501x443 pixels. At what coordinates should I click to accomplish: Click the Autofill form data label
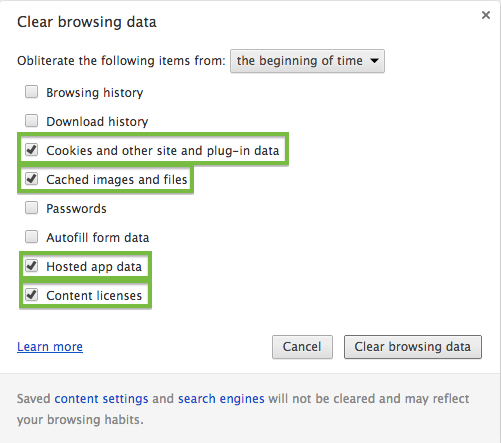[98, 238]
